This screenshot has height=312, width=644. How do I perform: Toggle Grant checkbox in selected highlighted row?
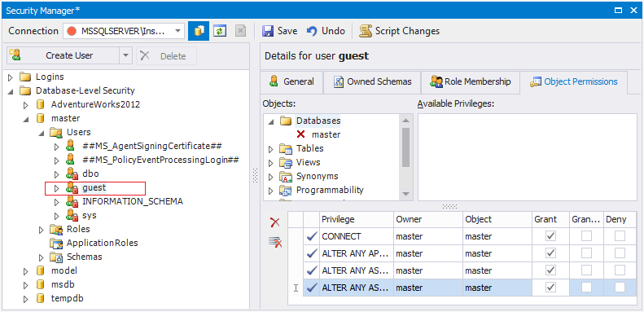point(550,288)
